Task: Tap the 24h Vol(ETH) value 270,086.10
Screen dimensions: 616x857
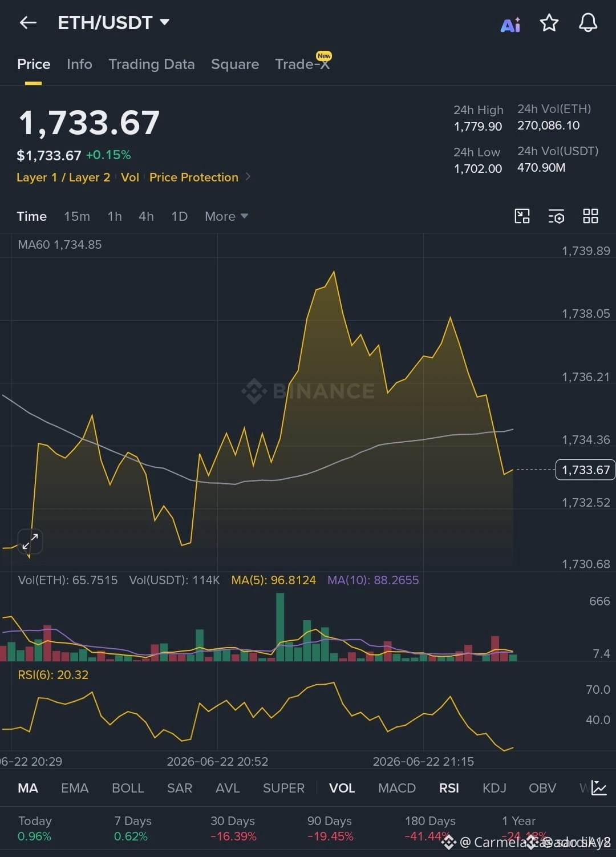Action: pyautogui.click(x=549, y=125)
